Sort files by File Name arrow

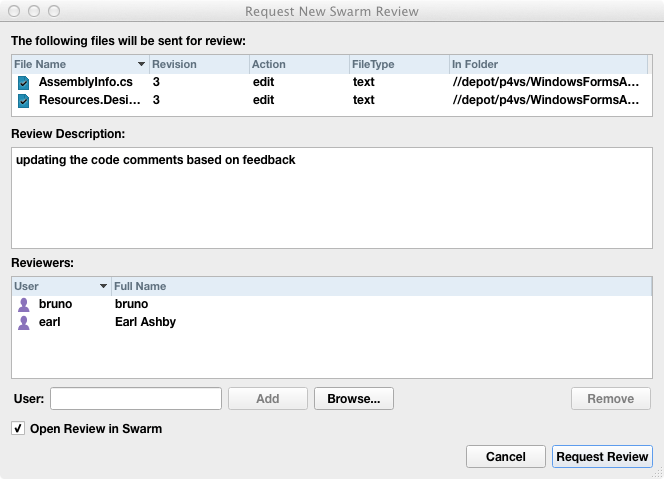pos(141,64)
